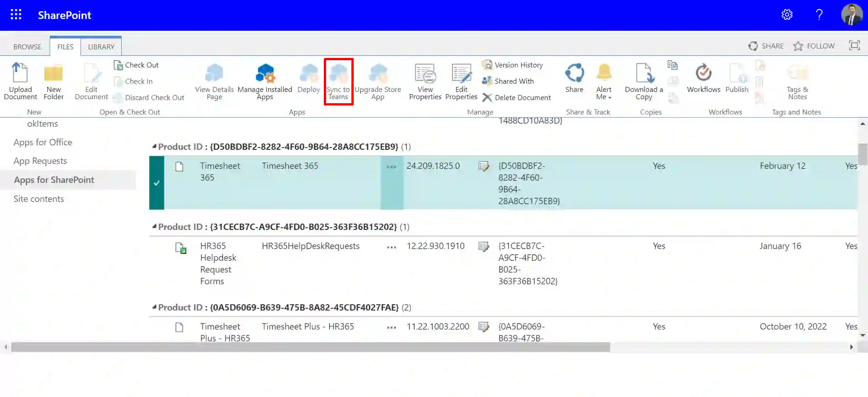Open Apps for Office in the sidebar
Viewport: 868px width, 397px height.
43,143
